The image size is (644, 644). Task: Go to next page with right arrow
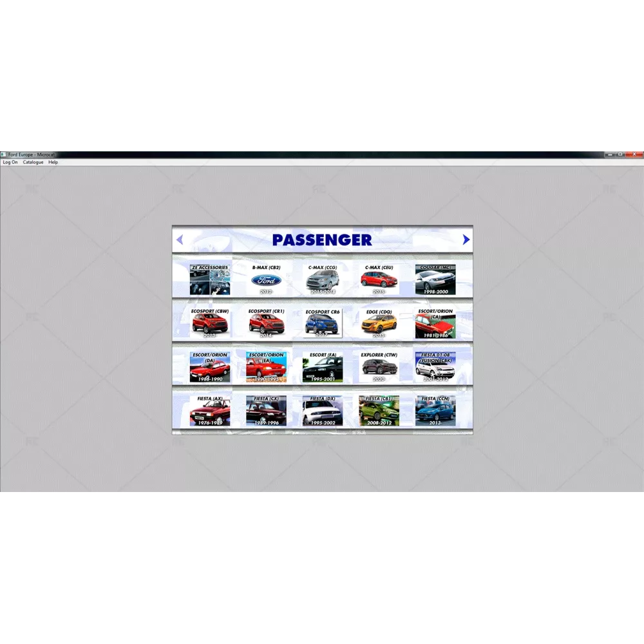(x=466, y=240)
